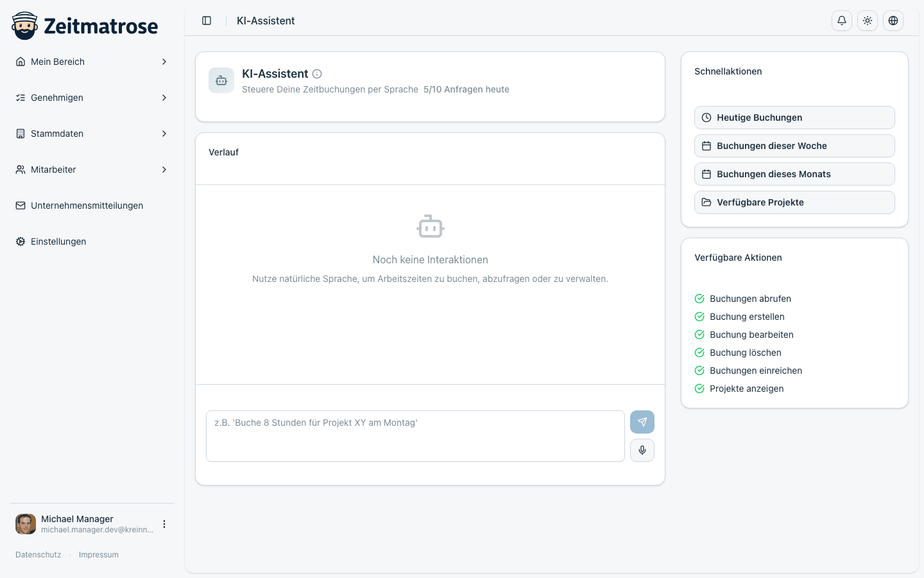The image size is (924, 578).
Task: Focus the chat message input field
Action: 415,436
